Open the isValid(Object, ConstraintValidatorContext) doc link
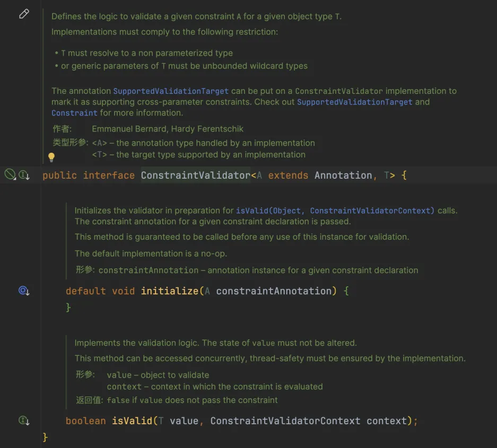Screen dimensions: 497x448 pos(335,210)
